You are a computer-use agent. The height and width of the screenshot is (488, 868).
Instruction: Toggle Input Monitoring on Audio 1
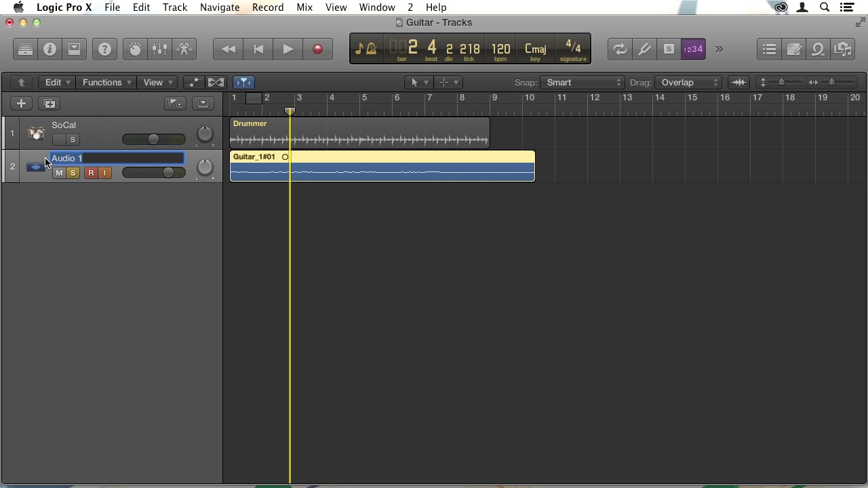tap(104, 174)
